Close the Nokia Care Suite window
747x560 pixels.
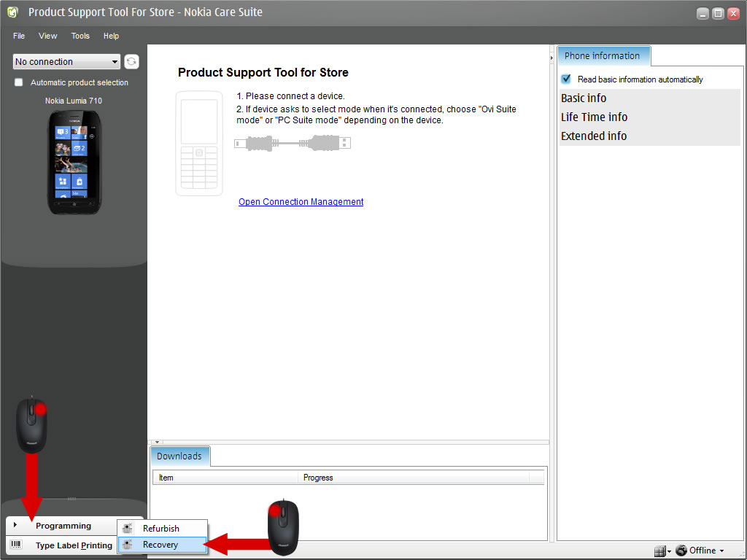(x=734, y=13)
